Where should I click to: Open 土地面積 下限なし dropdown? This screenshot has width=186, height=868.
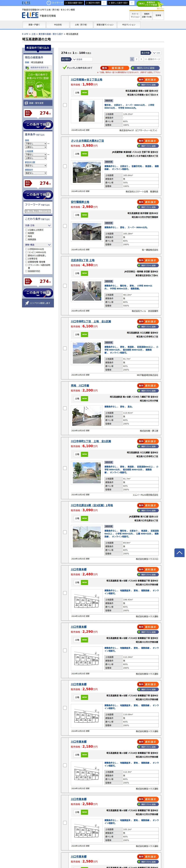(x=36, y=155)
